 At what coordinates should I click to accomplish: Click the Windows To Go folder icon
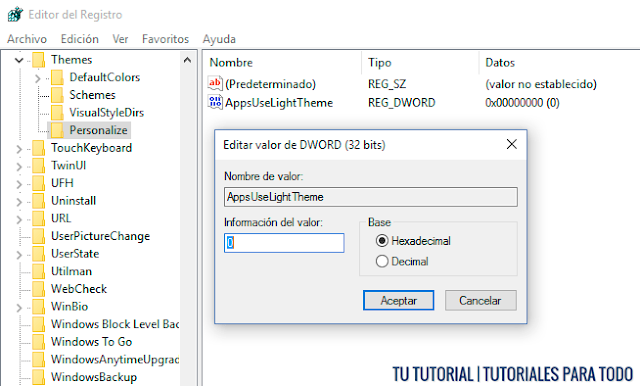coord(39,342)
